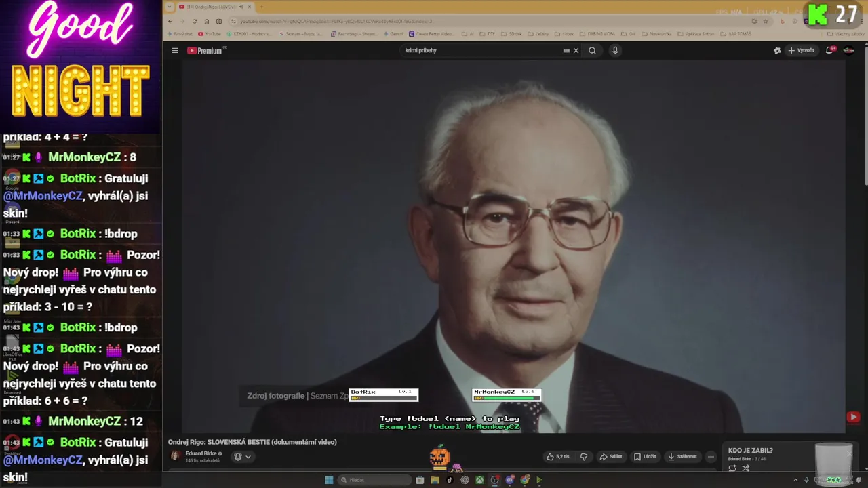Click the sparkle icon left of Vytvořit
Screen dimensions: 868x488
pos(777,50)
